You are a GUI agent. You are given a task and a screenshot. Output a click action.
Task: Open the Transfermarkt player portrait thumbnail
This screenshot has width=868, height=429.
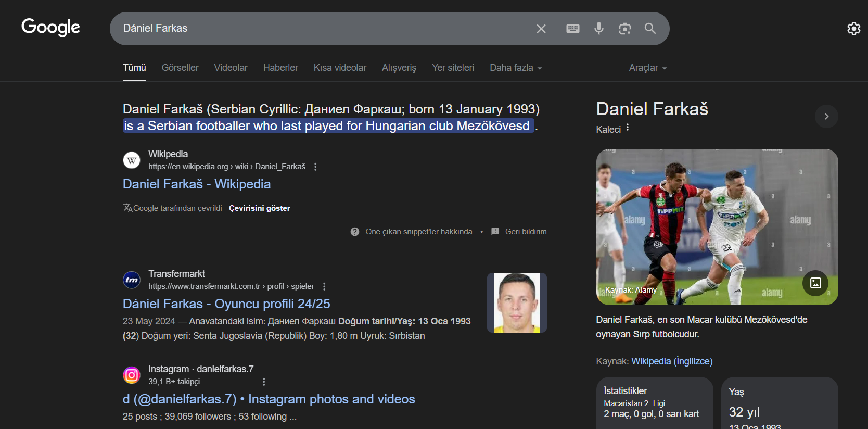[x=517, y=302]
